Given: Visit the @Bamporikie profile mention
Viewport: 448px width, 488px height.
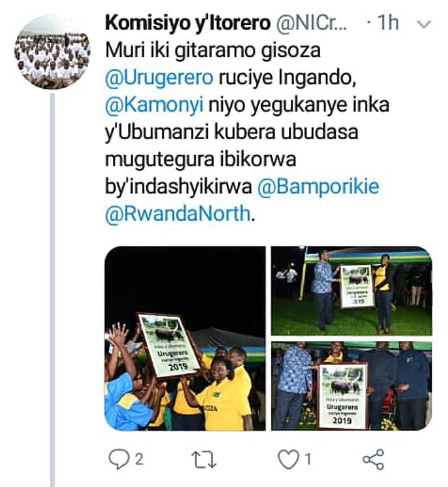Looking at the screenshot, I should pyautogui.click(x=318, y=187).
